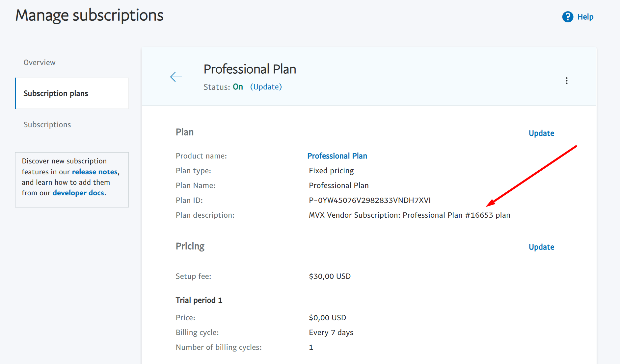This screenshot has height=364, width=620.
Task: Click the Help question mark icon
Action: click(568, 17)
